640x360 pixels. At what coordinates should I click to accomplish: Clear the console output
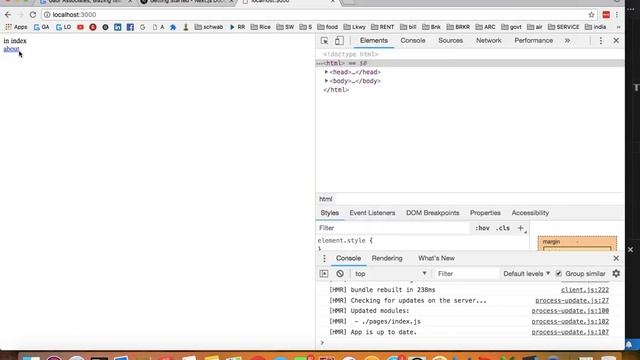[340, 274]
